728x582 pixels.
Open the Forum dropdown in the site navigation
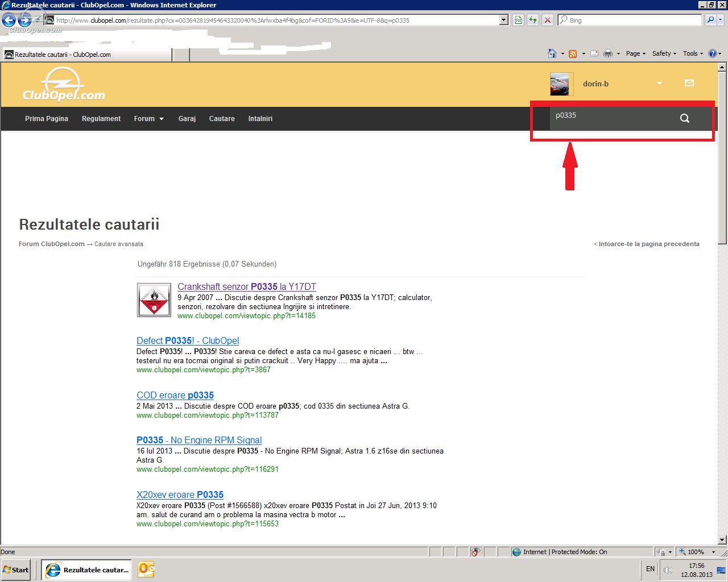[x=148, y=119]
